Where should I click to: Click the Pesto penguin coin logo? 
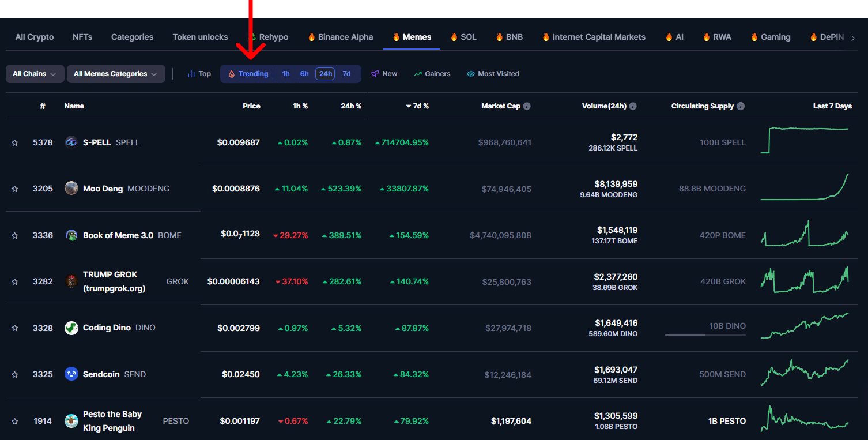tap(71, 421)
